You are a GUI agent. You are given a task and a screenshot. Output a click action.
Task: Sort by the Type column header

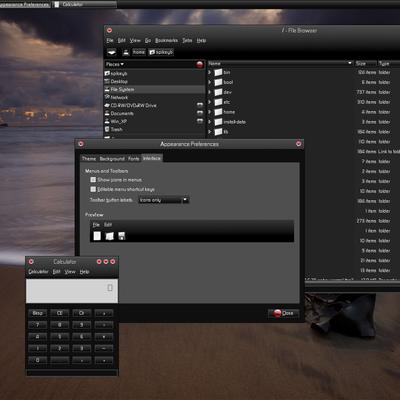pyautogui.click(x=388, y=63)
